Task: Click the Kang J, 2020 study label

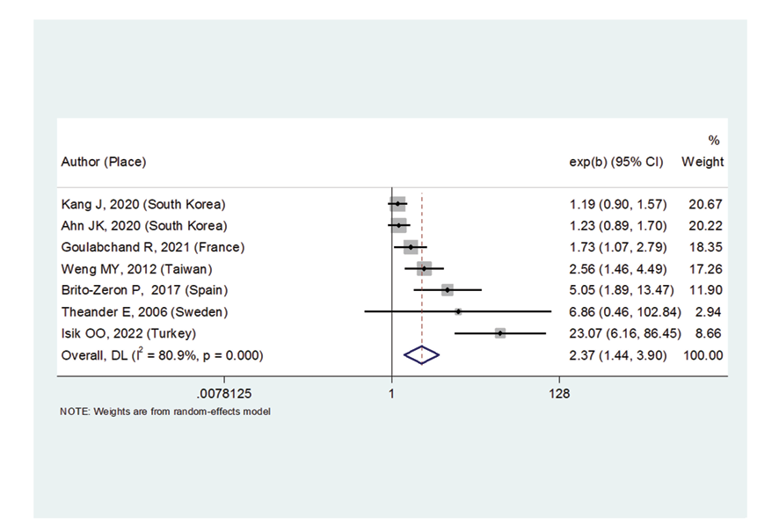Action: coord(143,204)
